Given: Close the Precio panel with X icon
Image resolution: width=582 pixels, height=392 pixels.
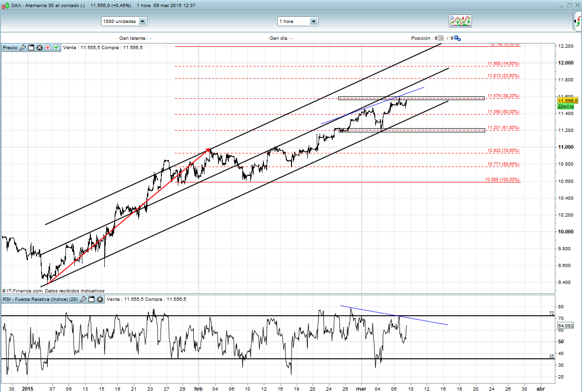Looking at the screenshot, I should (40, 47).
